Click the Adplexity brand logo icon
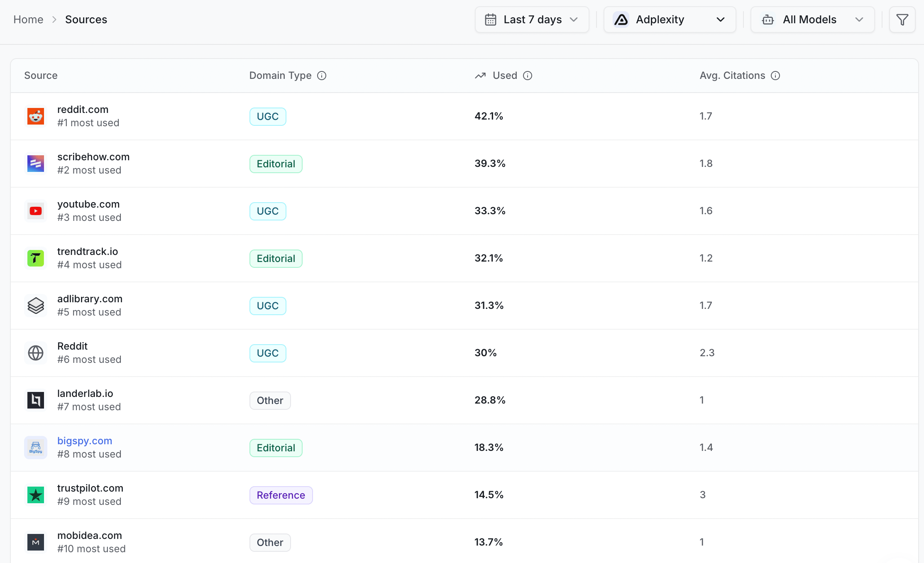This screenshot has width=924, height=563. pos(621,20)
